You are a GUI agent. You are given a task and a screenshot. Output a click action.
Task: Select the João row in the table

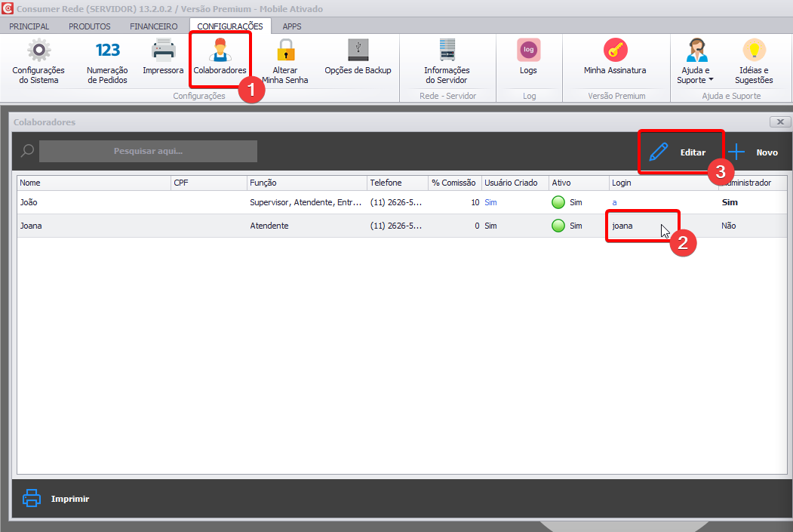(91, 202)
